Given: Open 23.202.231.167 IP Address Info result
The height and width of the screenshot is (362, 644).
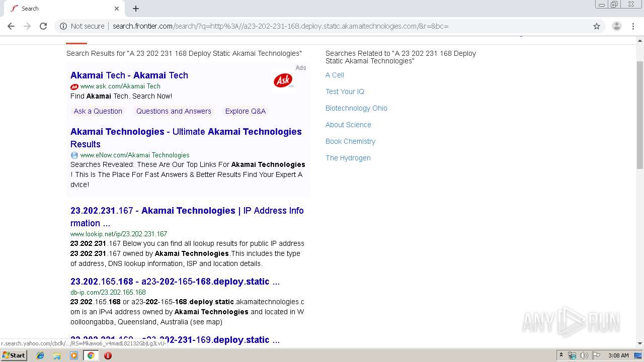Looking at the screenshot, I should point(187,217).
